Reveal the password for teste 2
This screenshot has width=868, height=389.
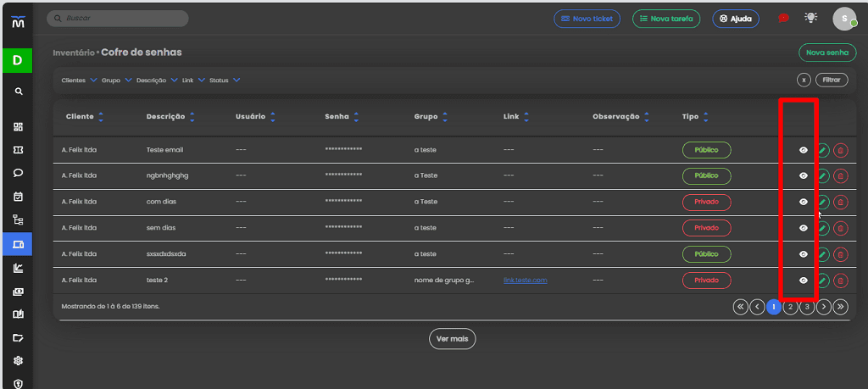coord(804,281)
